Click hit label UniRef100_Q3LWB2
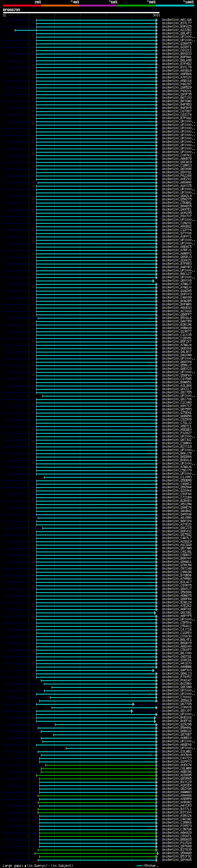 pos(176,751)
